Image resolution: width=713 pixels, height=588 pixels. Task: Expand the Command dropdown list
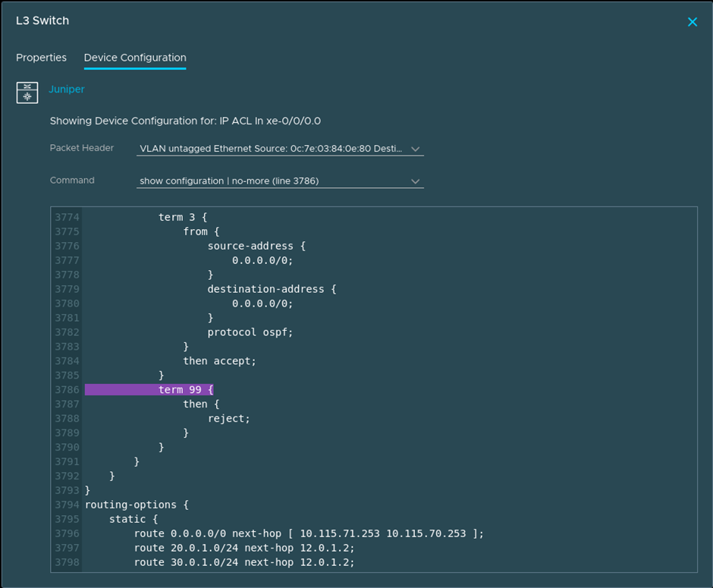[x=279, y=181]
